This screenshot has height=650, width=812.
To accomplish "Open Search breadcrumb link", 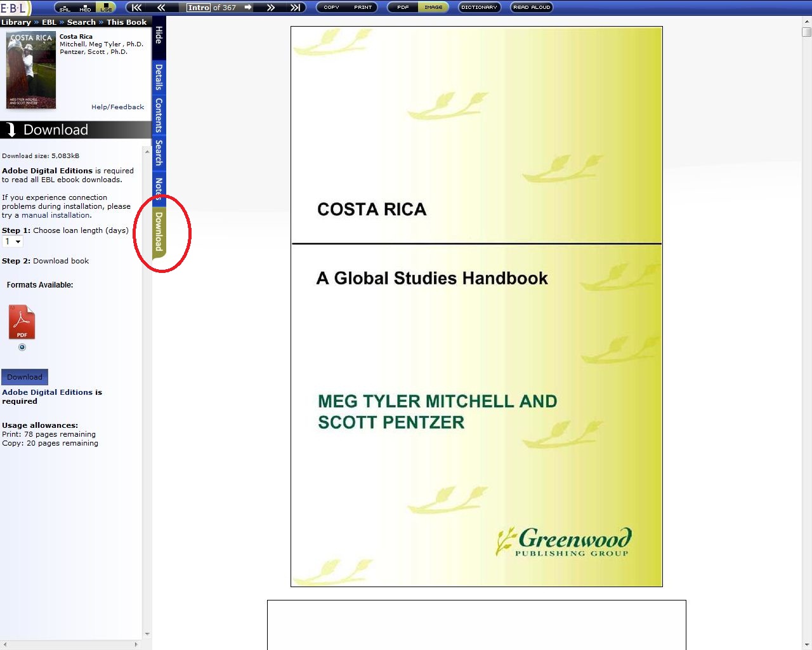I will (81, 22).
